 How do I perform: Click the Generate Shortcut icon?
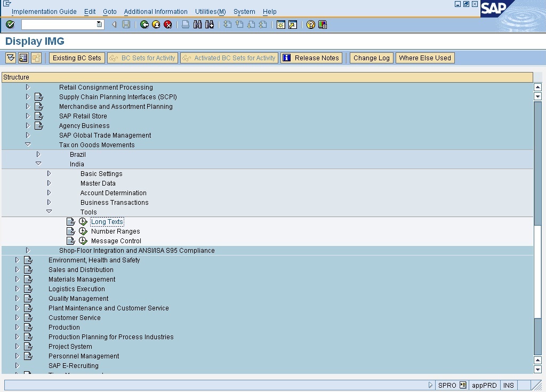(293, 25)
